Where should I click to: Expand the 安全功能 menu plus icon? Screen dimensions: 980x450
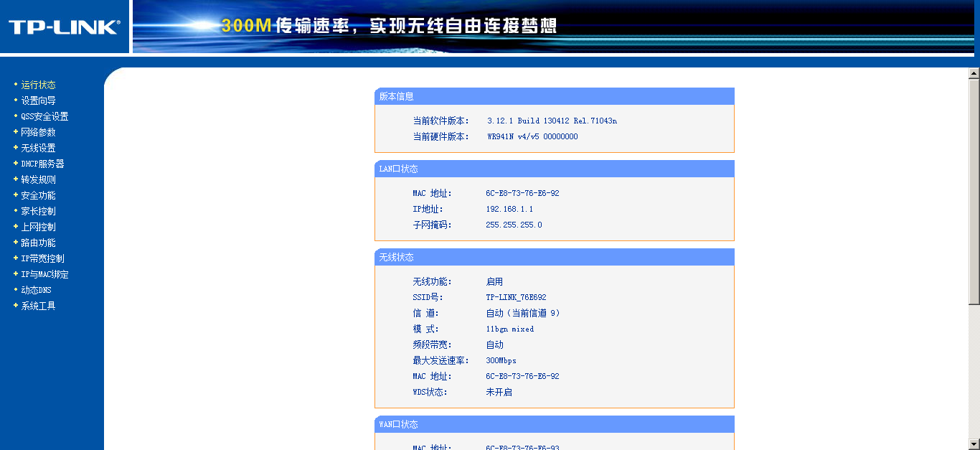coord(16,195)
